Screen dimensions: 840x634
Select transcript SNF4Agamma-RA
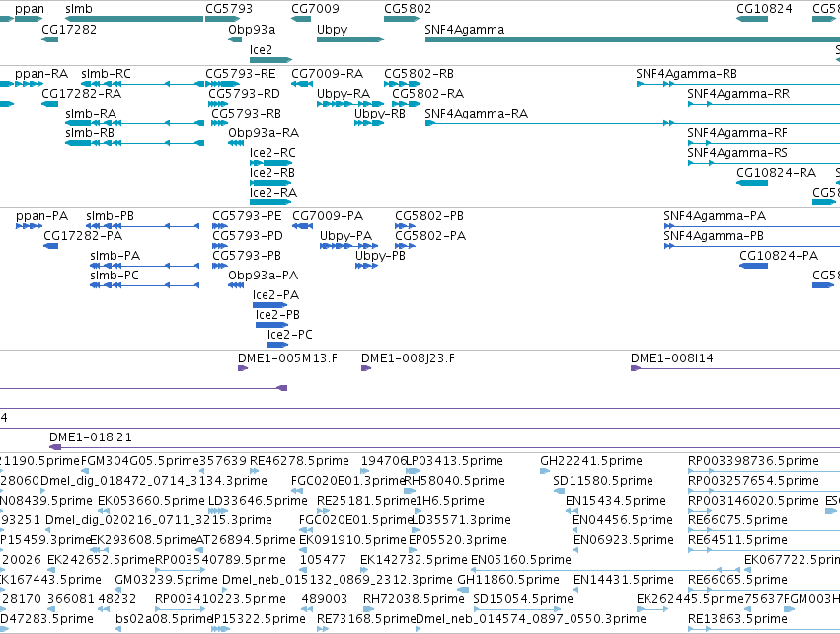coord(632,123)
